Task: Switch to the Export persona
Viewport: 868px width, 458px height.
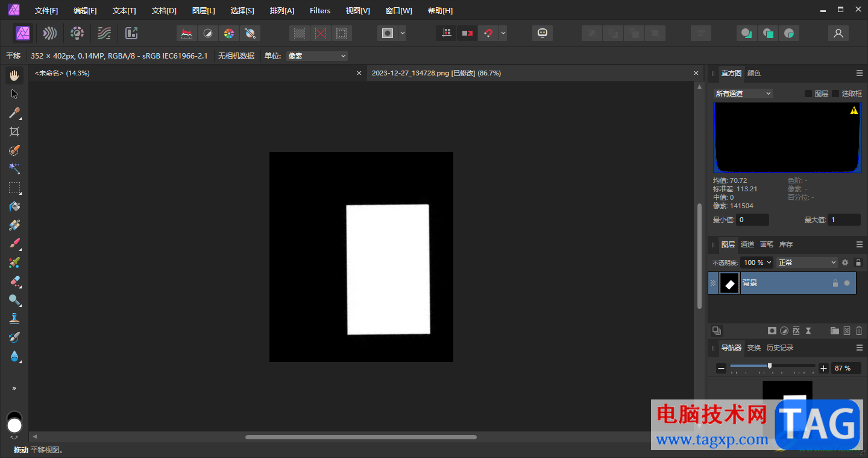Action: tap(131, 33)
